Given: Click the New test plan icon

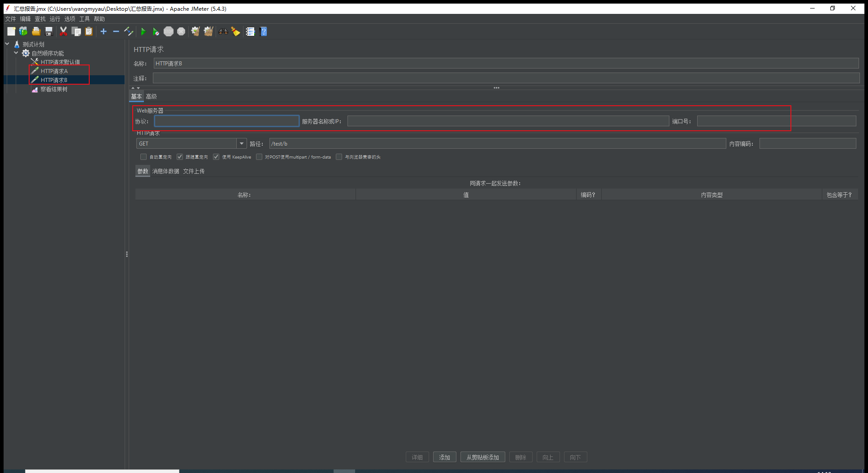Looking at the screenshot, I should point(11,31).
